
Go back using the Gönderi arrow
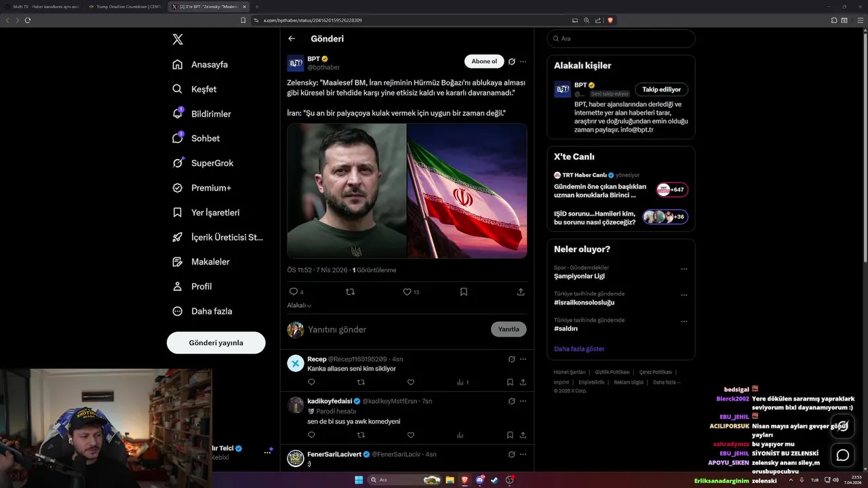coord(292,39)
